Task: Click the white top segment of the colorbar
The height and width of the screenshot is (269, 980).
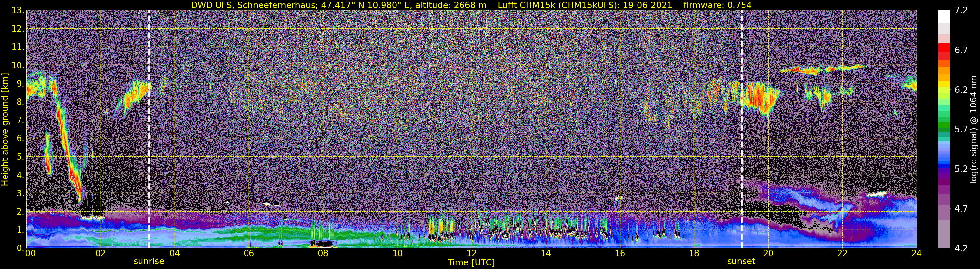Action: pos(944,17)
